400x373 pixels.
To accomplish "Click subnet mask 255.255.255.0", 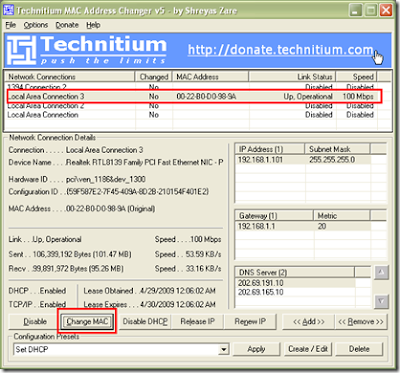I will coord(332,160).
